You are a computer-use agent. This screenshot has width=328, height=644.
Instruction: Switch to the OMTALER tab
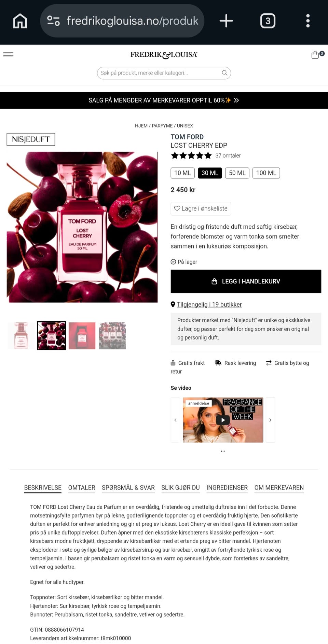(82, 488)
